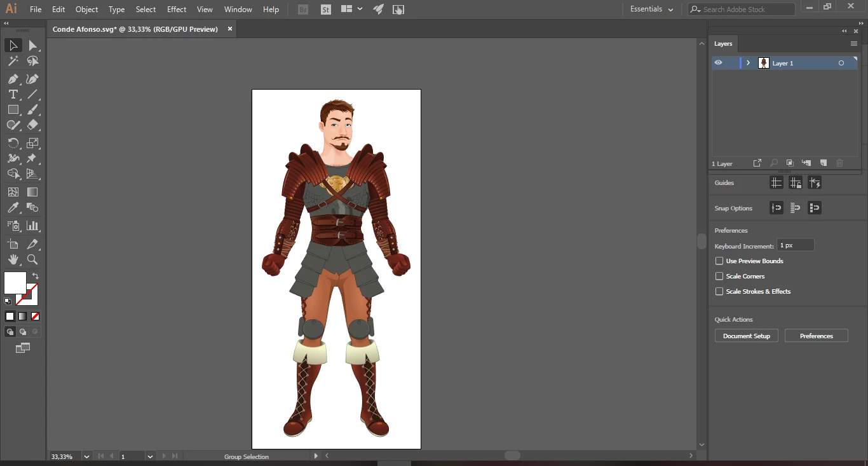Enable Scale Strokes & Effects
The height and width of the screenshot is (466, 868).
tap(719, 291)
